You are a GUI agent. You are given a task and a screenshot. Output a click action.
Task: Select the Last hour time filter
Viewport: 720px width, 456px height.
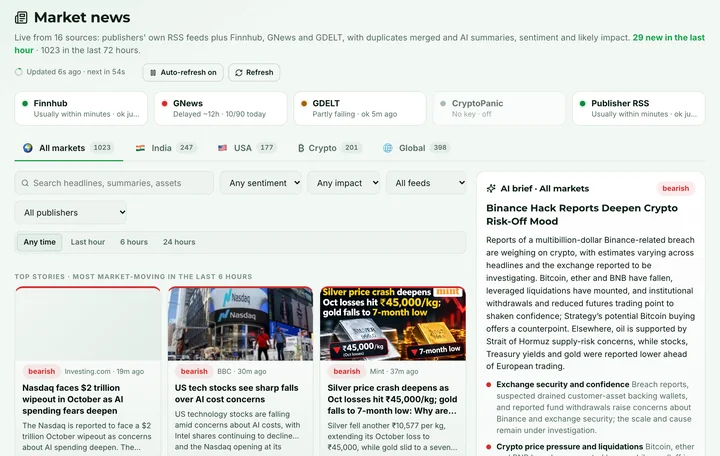point(88,242)
